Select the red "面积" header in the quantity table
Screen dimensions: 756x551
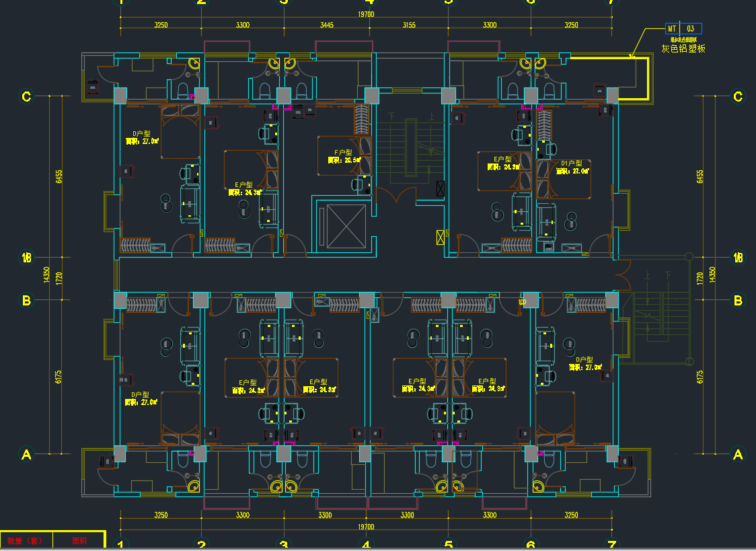click(x=79, y=541)
